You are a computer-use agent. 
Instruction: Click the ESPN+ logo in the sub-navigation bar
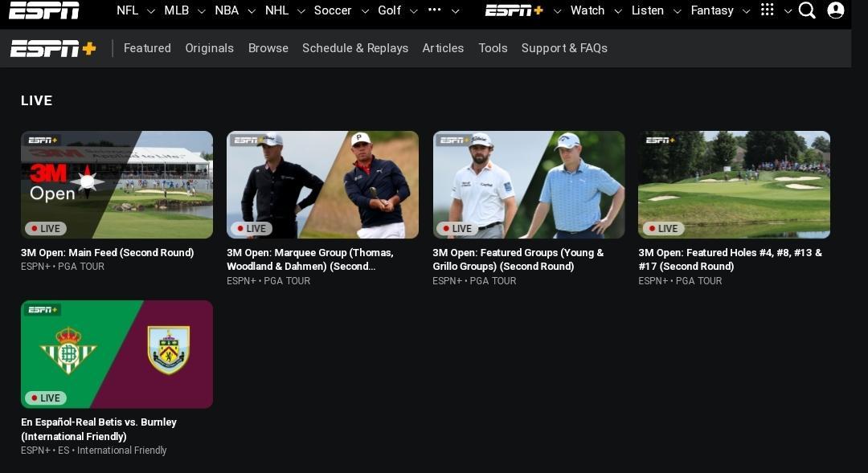(x=53, y=49)
